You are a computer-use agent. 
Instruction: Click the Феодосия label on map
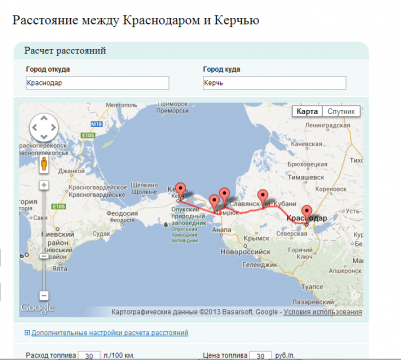(x=122, y=213)
